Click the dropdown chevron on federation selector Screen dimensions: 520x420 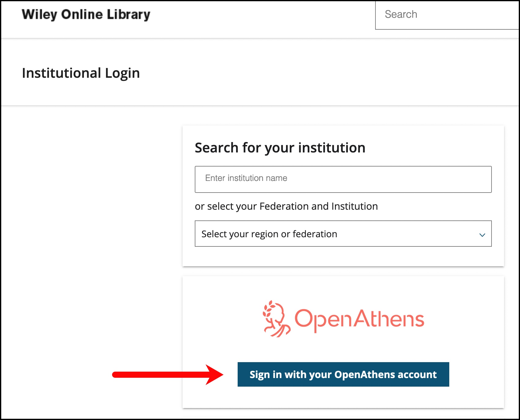[482, 234]
